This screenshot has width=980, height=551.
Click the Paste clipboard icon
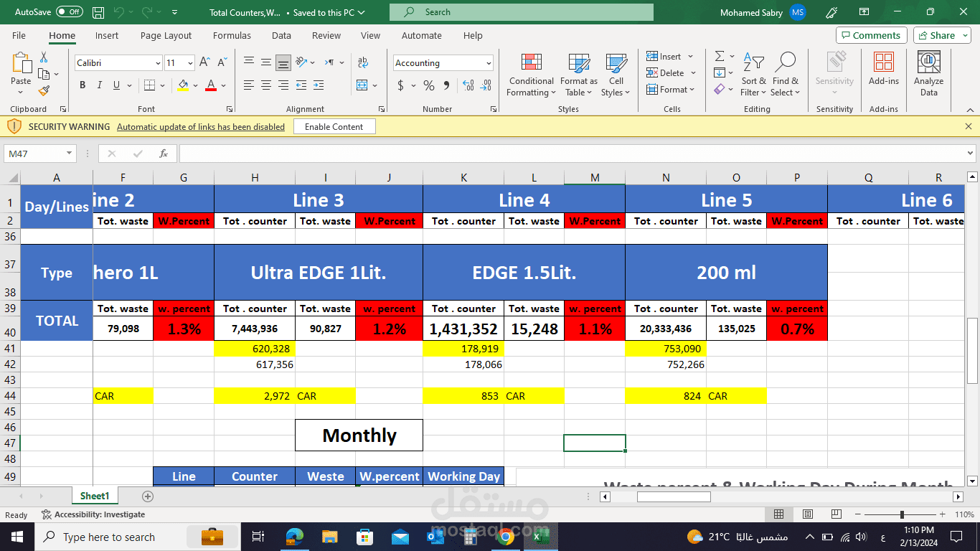(21, 64)
